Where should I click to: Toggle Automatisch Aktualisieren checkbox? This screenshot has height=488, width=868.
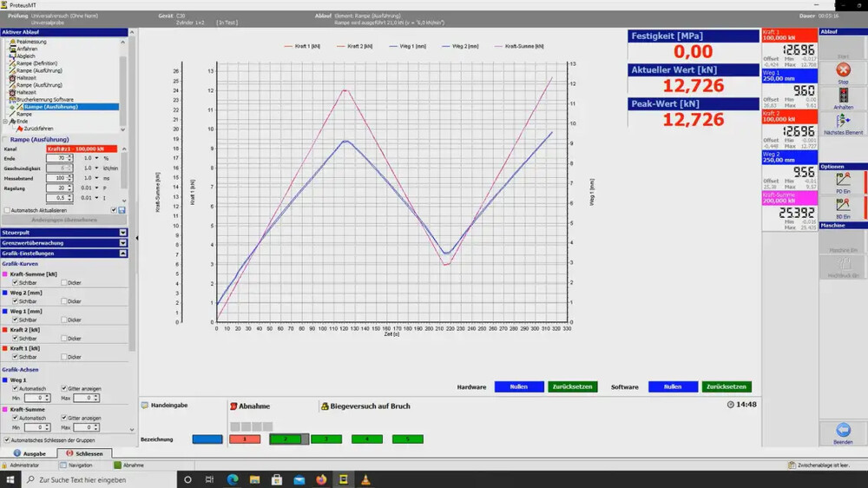click(7, 210)
